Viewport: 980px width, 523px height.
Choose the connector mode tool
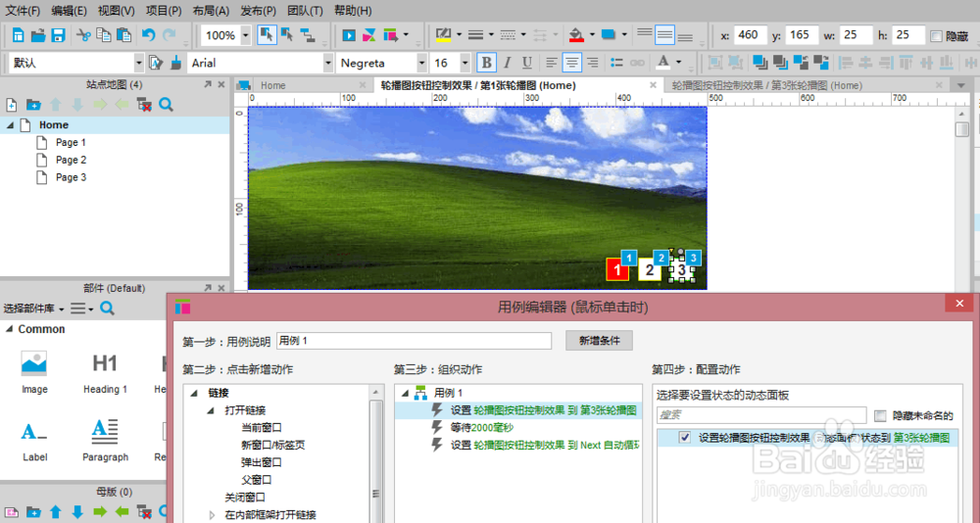coord(308,35)
